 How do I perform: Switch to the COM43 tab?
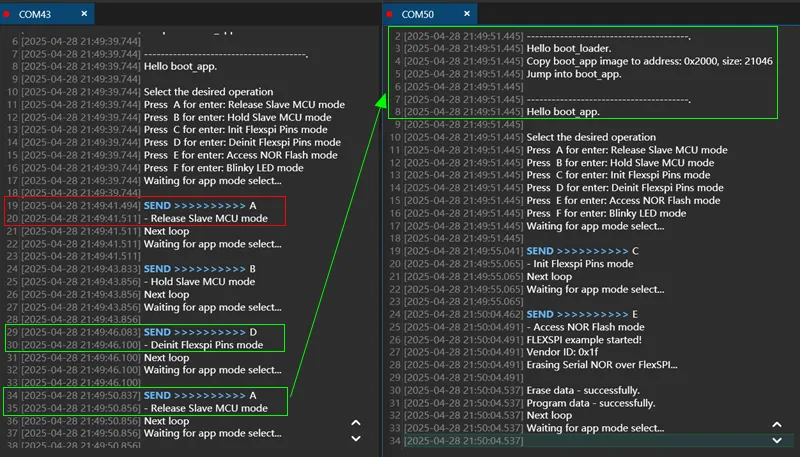[35, 14]
